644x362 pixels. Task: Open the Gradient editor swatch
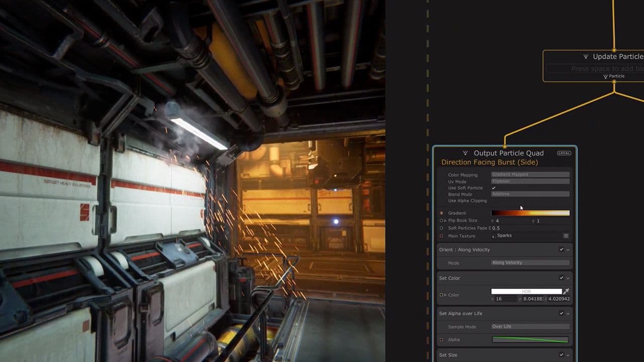(x=531, y=213)
